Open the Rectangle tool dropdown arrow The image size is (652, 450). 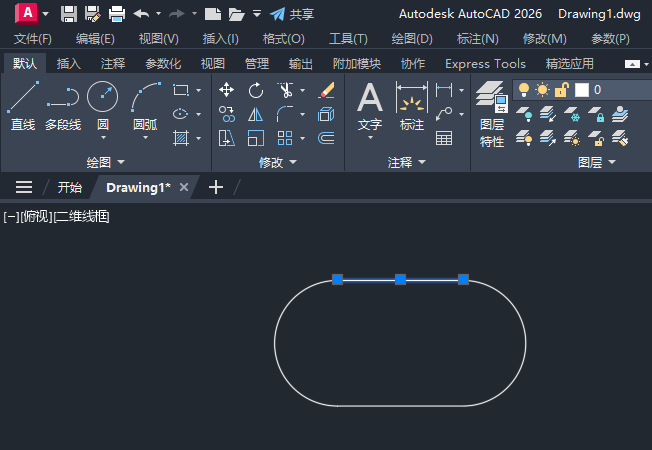198,90
